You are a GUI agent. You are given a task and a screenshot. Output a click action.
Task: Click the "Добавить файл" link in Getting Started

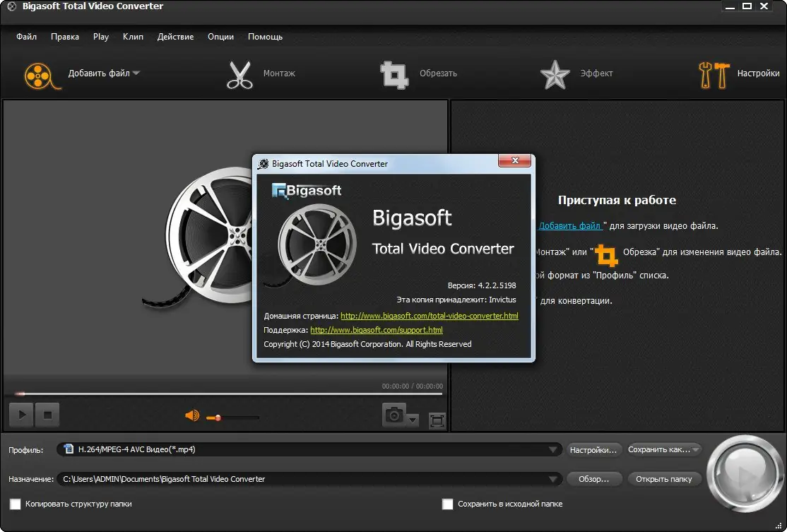point(569,226)
